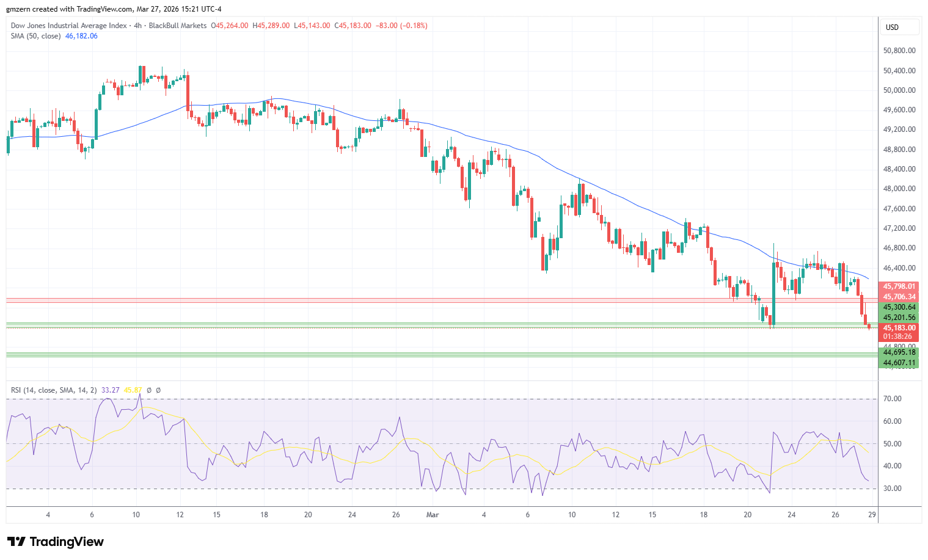Click the 70.00 RSI axis value
This screenshot has height=560, width=928.
tap(893, 399)
